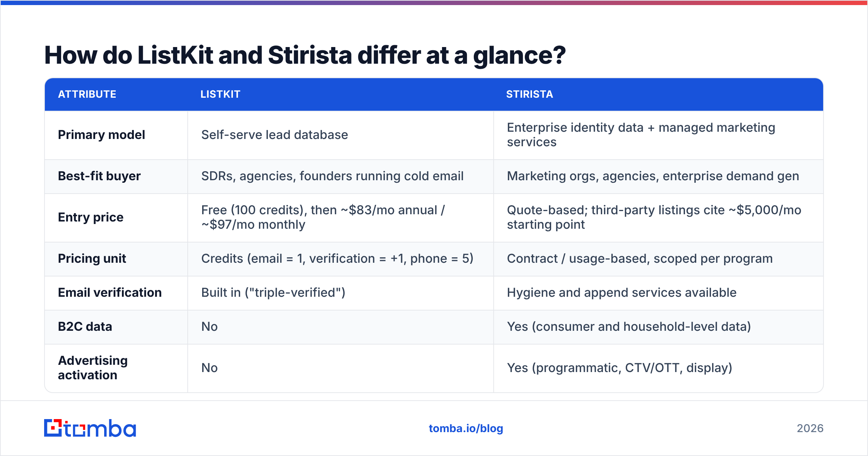The image size is (868, 456).
Task: Click the tomba logo
Action: click(x=90, y=428)
